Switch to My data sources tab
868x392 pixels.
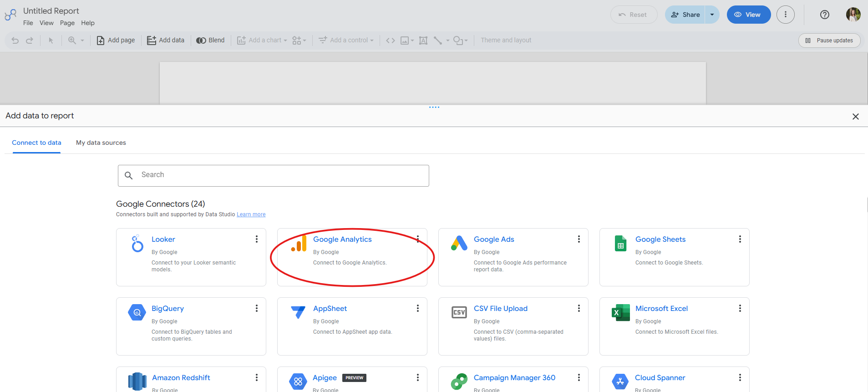point(101,143)
